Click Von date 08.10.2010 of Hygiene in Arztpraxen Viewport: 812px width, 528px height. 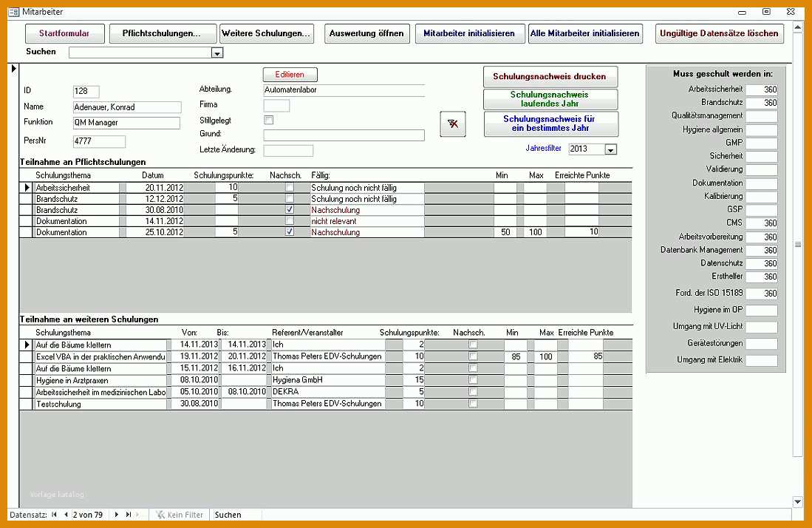[194, 380]
